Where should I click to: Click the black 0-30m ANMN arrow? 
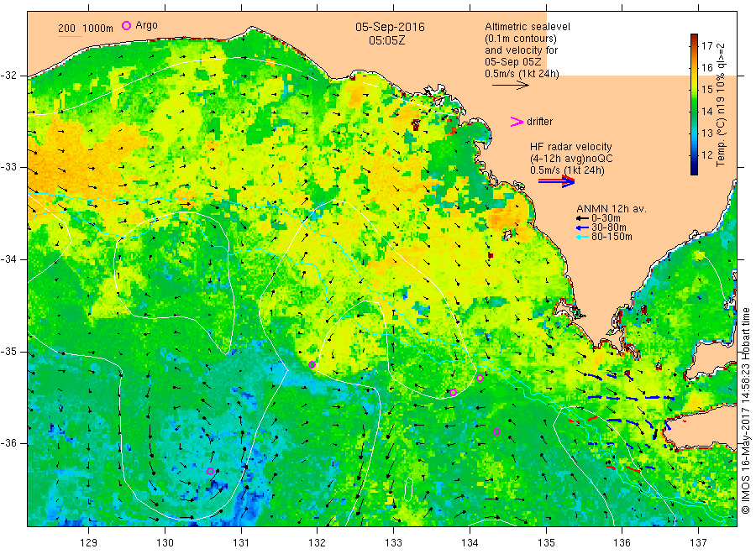point(583,218)
